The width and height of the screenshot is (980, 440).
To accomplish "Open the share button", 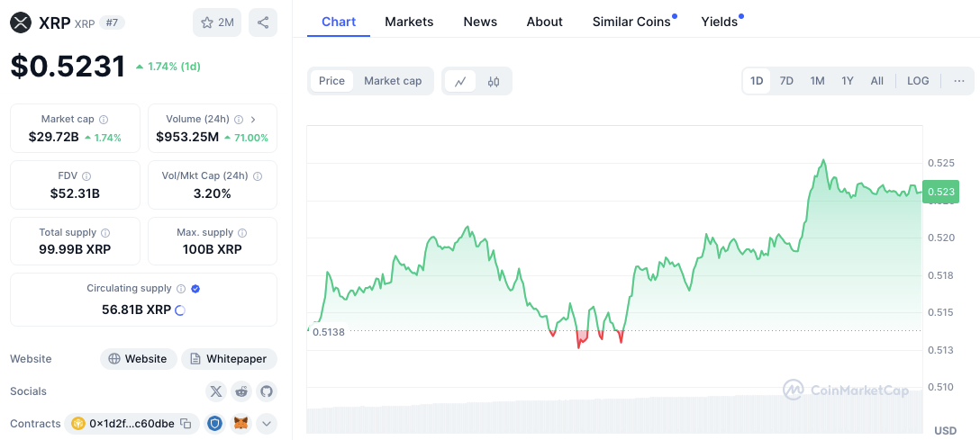I will (263, 23).
